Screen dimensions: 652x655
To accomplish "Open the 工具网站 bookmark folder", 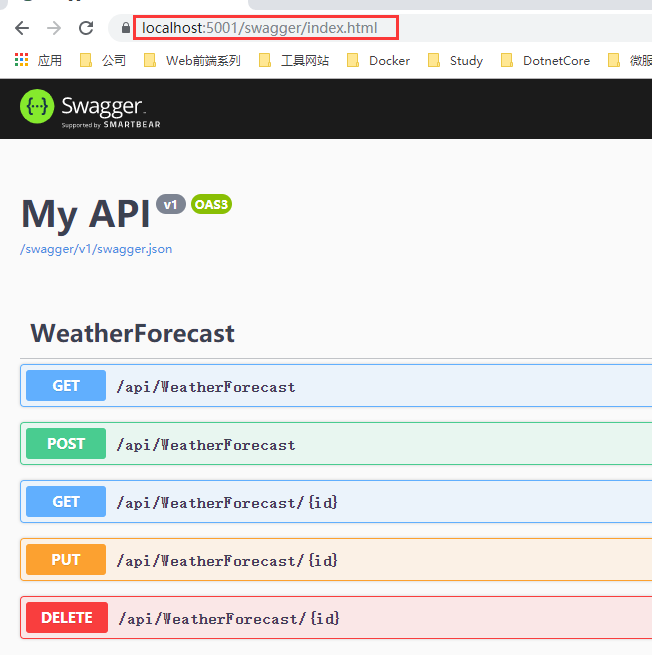I will pyautogui.click(x=294, y=61).
